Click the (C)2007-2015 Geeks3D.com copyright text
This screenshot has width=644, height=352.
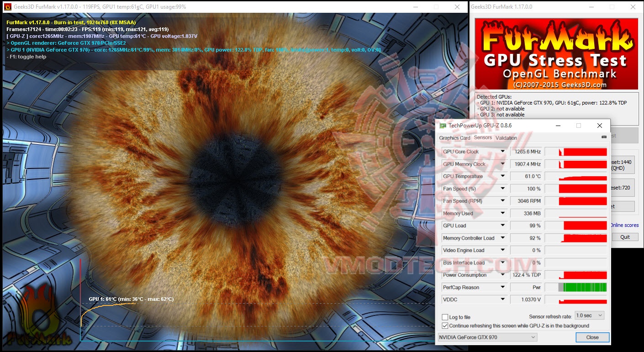point(560,84)
